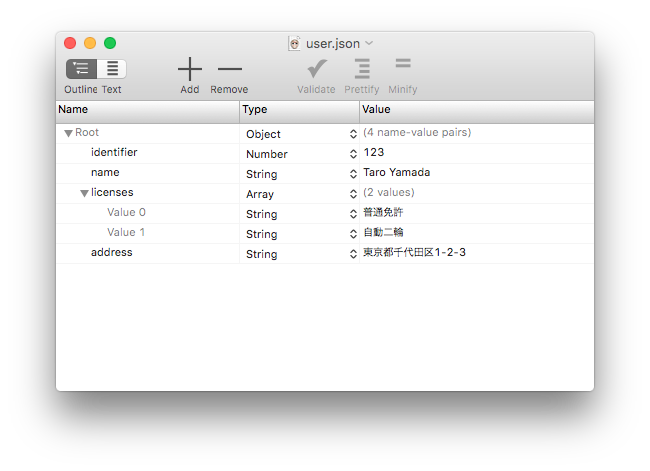Collapse the licenses array node

tap(85, 193)
